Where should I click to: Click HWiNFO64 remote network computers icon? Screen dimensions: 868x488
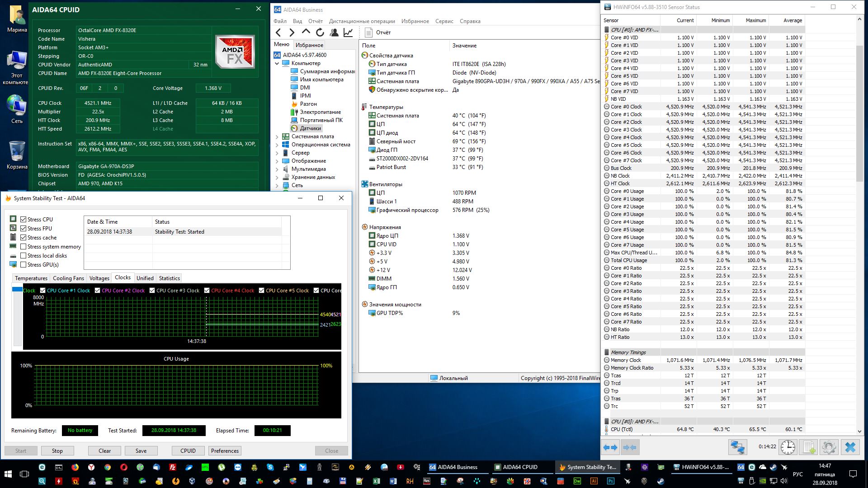tap(737, 447)
